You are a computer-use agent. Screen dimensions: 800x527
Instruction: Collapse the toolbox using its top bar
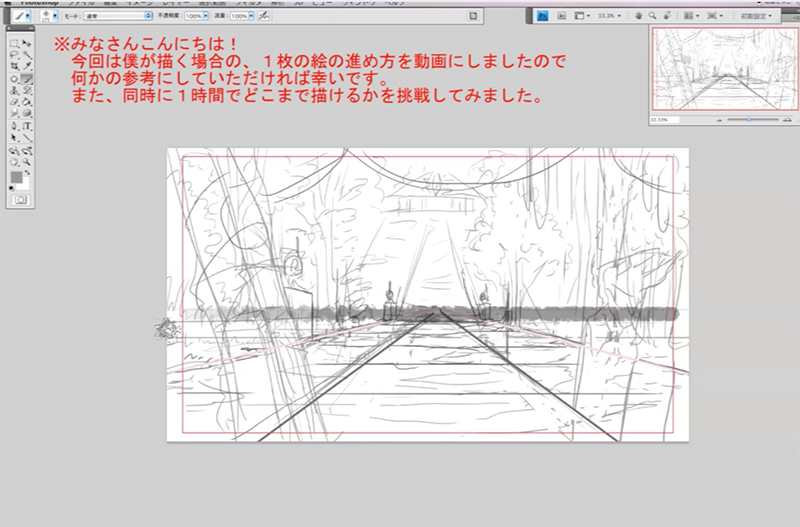20,29
